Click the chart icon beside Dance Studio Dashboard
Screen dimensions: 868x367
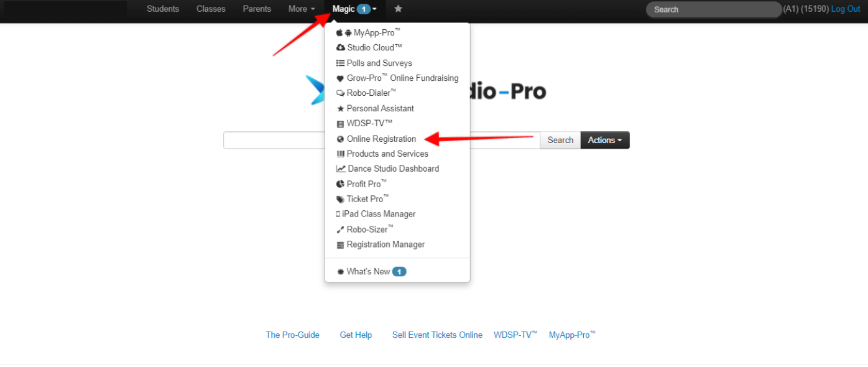[x=341, y=169]
